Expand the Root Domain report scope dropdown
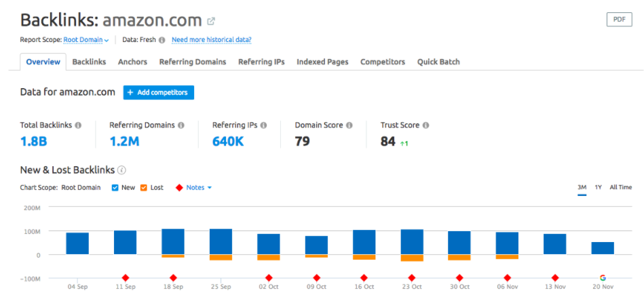This screenshot has height=299, width=644. pyautogui.click(x=86, y=40)
